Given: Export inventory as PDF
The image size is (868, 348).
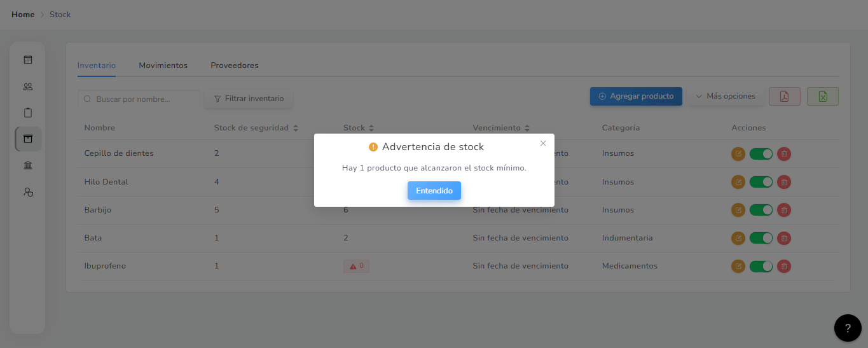Looking at the screenshot, I should [x=785, y=96].
